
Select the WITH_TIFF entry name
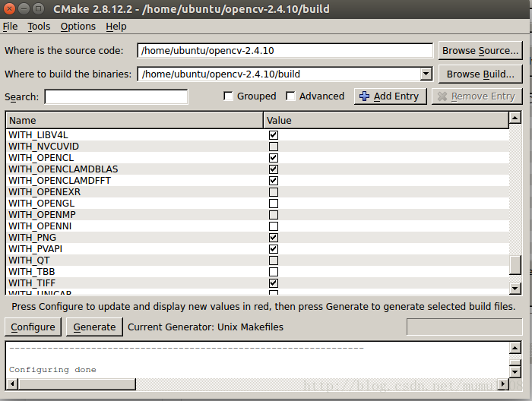pos(32,283)
